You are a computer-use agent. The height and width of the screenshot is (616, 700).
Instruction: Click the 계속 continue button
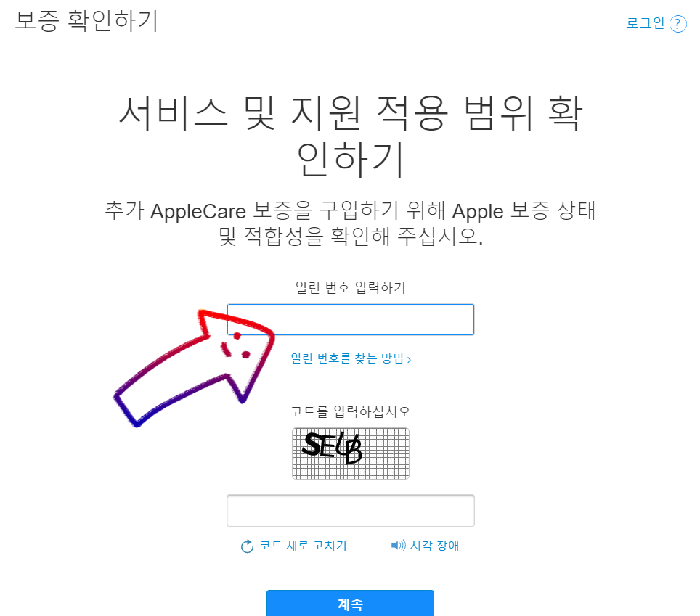(x=350, y=604)
